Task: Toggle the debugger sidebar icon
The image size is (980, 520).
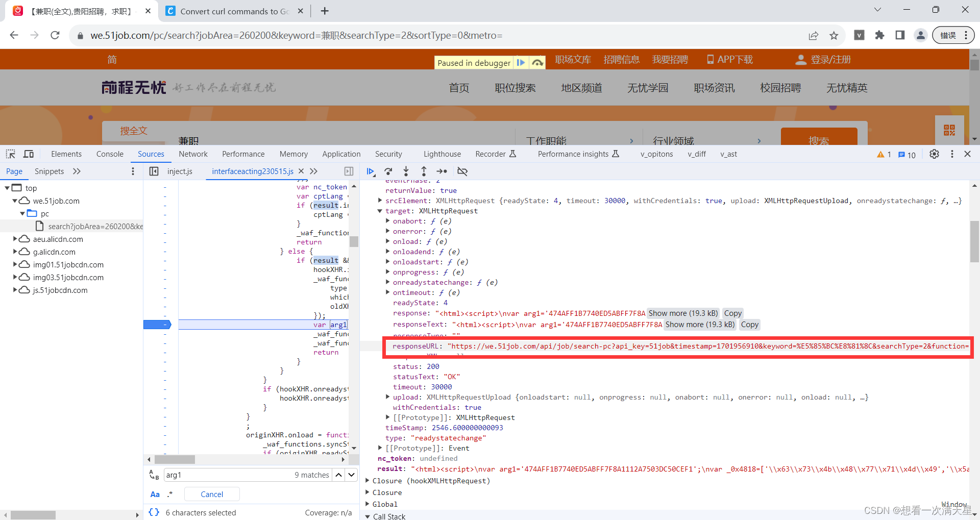Action: (349, 171)
